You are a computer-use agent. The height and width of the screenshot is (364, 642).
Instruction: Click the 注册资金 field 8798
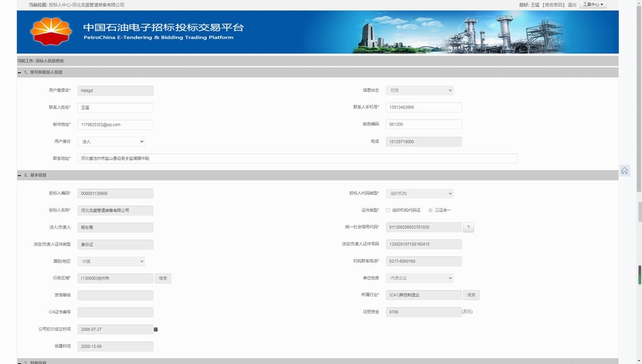424,312
